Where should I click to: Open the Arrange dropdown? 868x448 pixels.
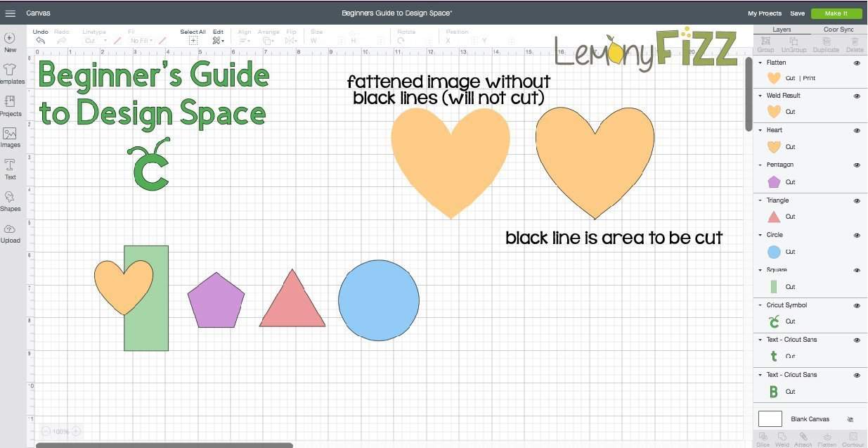click(x=268, y=41)
